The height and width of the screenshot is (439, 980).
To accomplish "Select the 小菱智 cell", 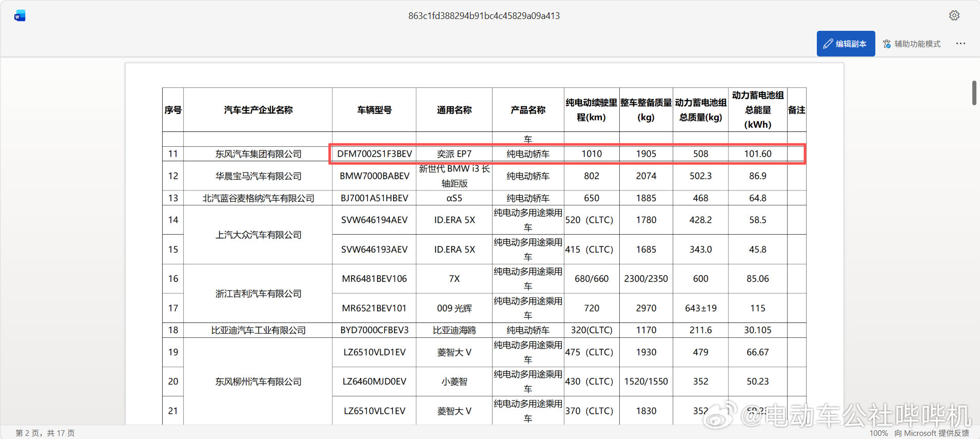I will pyautogui.click(x=454, y=381).
